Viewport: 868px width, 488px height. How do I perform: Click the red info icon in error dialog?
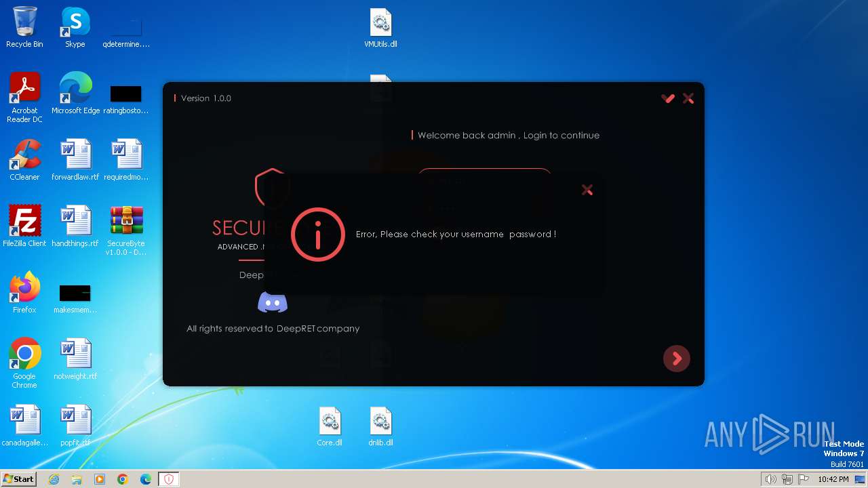tap(317, 235)
